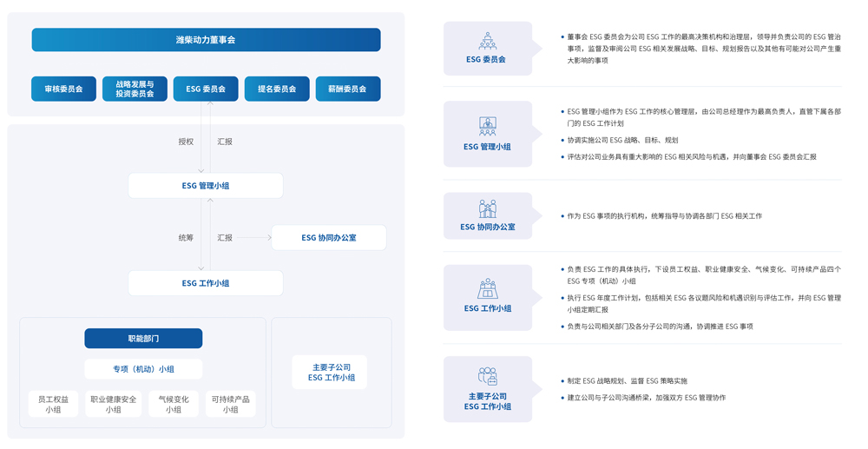Click the 主要子公司 ESG 工作小组 icon
The height and width of the screenshot is (449, 868).
487,376
